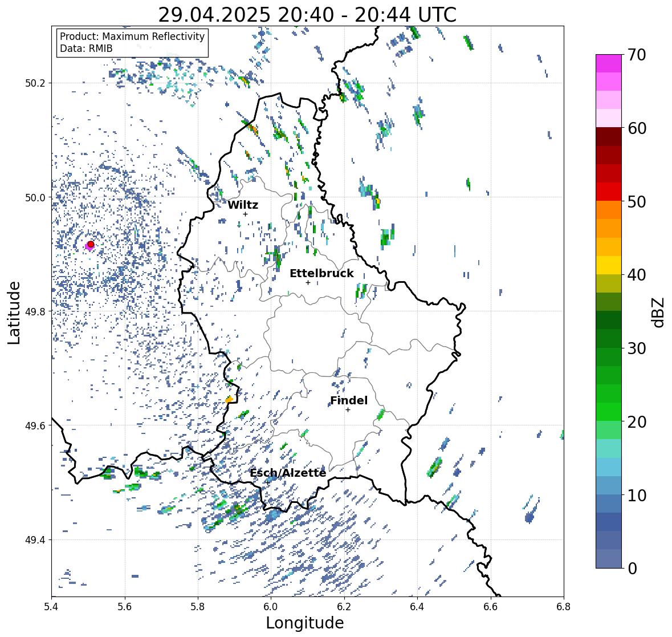The height and width of the screenshot is (637, 672).
Task: Click the colorbar tick label 10
Action: click(x=637, y=495)
